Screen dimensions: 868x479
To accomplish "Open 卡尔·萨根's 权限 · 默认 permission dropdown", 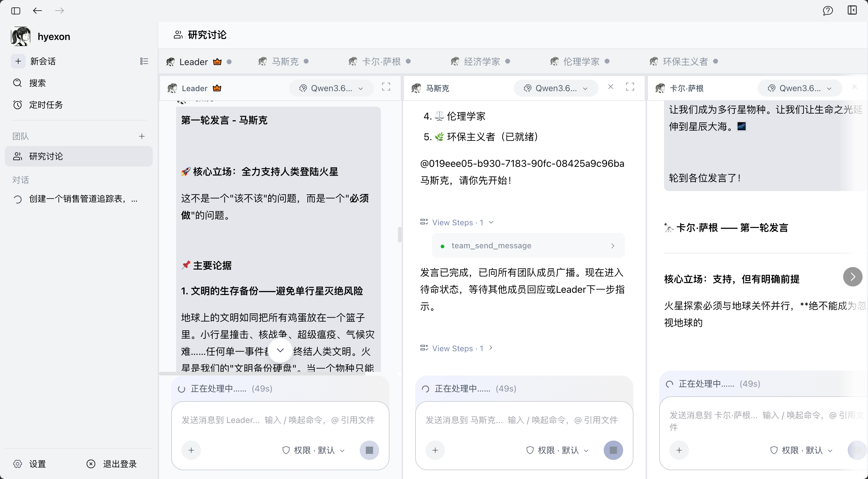I will [x=801, y=451].
